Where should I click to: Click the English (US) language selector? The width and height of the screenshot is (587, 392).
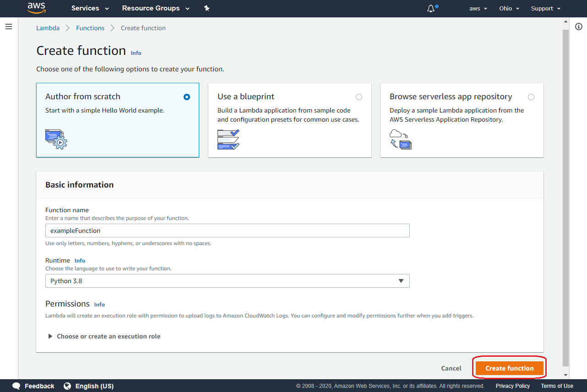click(94, 386)
